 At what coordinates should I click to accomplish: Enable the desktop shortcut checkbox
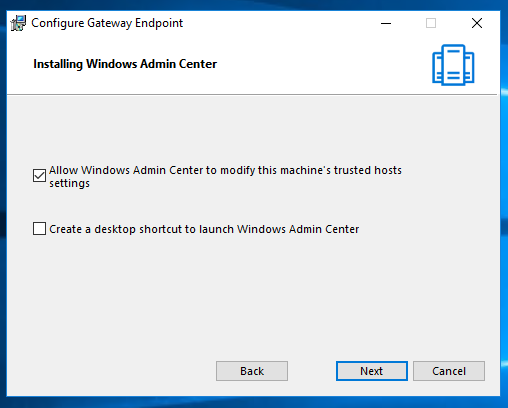[x=39, y=229]
